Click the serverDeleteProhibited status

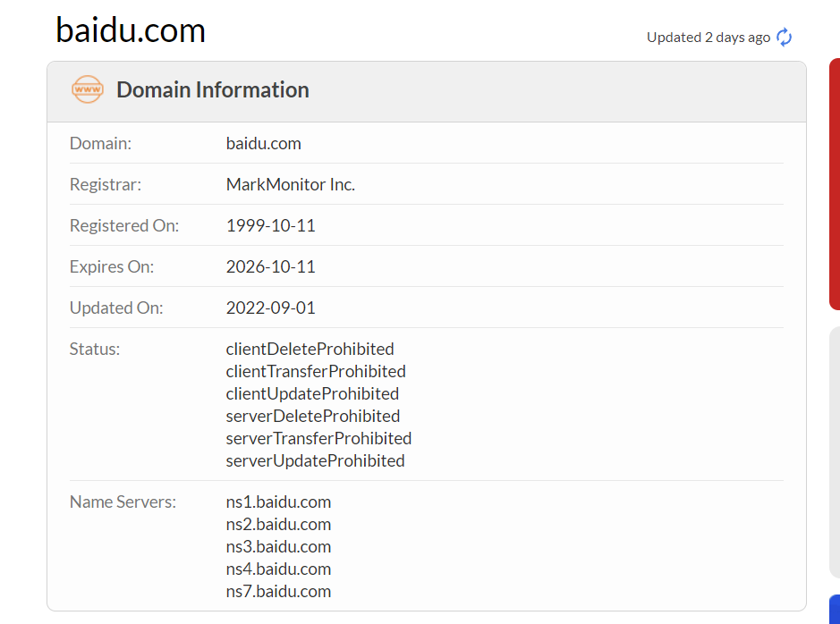pyautogui.click(x=313, y=416)
